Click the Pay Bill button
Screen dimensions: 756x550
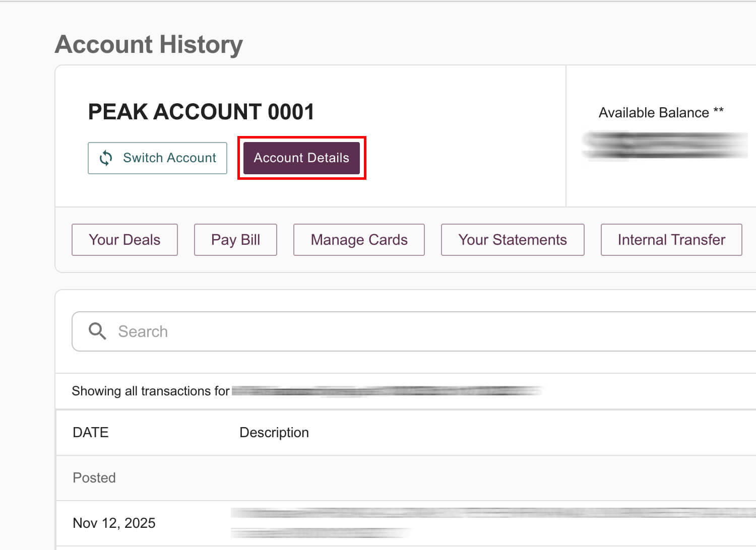(x=235, y=239)
